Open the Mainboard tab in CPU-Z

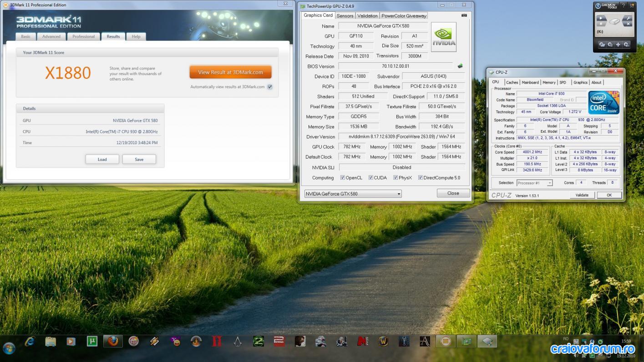tap(530, 82)
